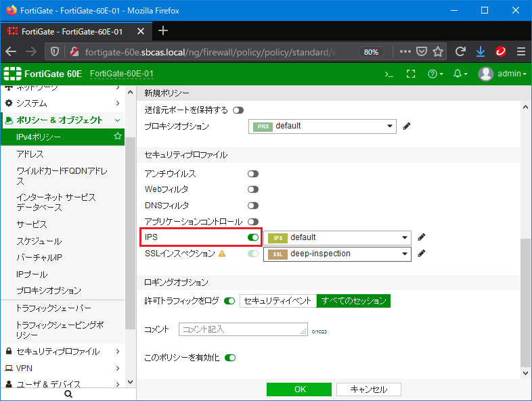Open a new browser tab
Image resolution: width=532 pixels, height=401 pixels.
point(163,31)
